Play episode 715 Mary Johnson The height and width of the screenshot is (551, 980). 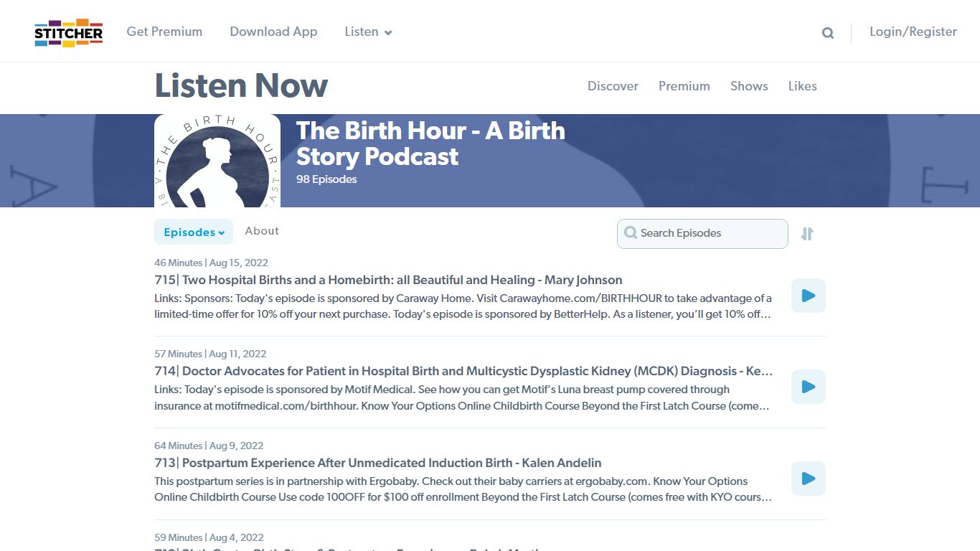pyautogui.click(x=809, y=296)
